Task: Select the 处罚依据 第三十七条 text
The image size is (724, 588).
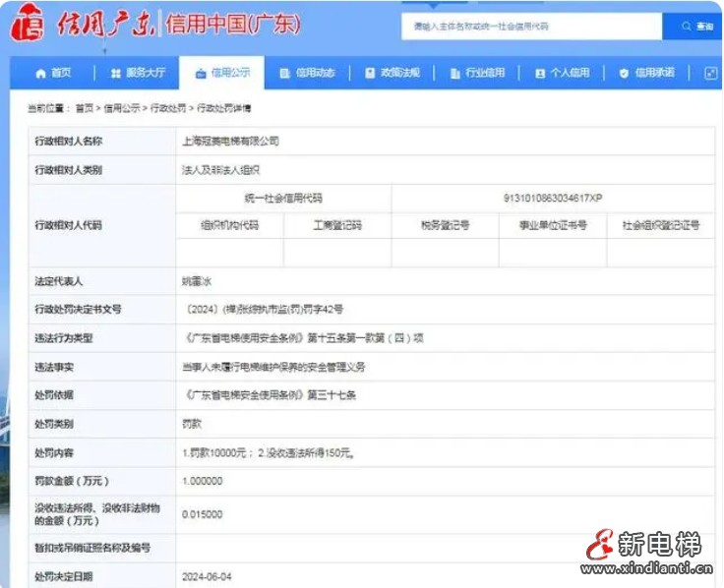Action: pos(270,395)
